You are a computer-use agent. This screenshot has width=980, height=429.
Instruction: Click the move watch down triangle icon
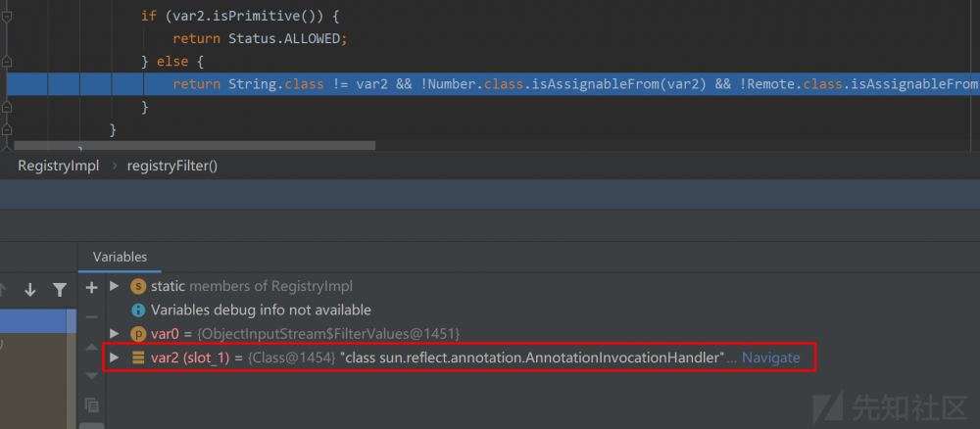coord(92,375)
